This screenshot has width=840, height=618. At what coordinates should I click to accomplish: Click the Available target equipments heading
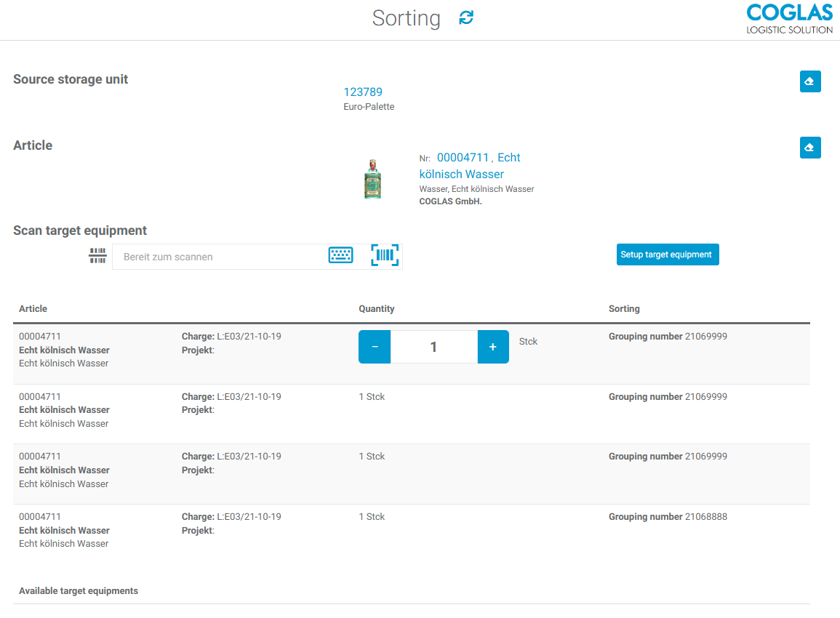point(79,590)
